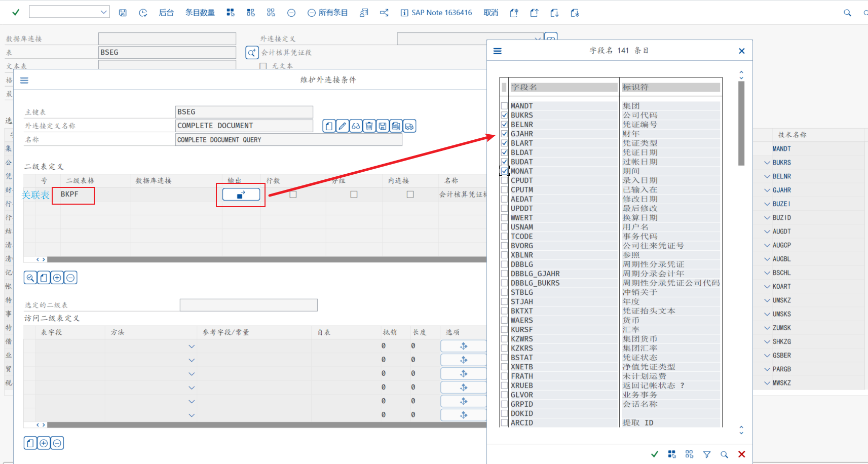Image resolution: width=868 pixels, height=464 pixels.
Task: Click the search help icon beside 会计核算凭证段
Action: pyautogui.click(x=252, y=52)
